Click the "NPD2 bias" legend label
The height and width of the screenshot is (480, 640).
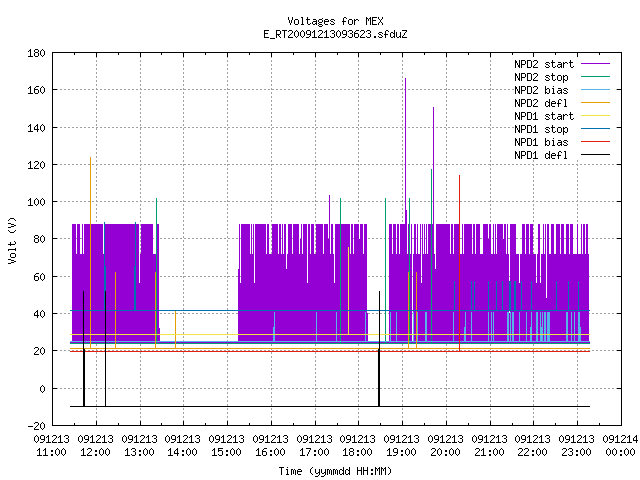(541, 90)
